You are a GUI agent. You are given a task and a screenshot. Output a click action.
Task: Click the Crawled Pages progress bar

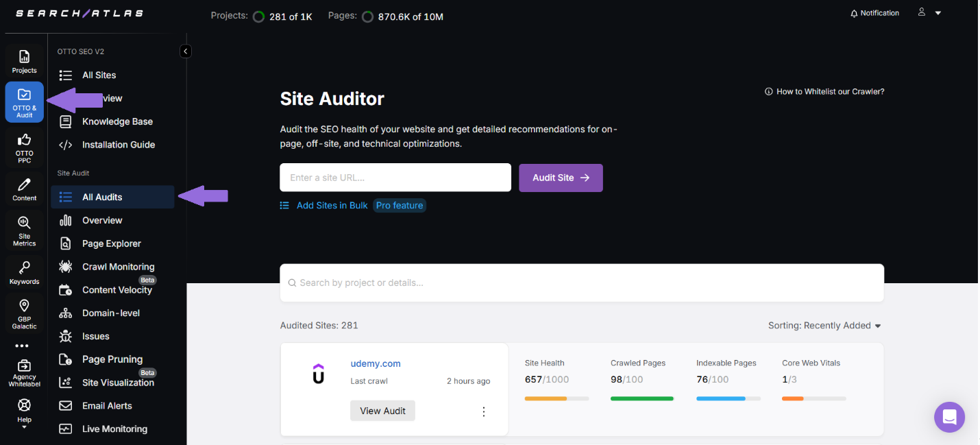(x=642, y=398)
